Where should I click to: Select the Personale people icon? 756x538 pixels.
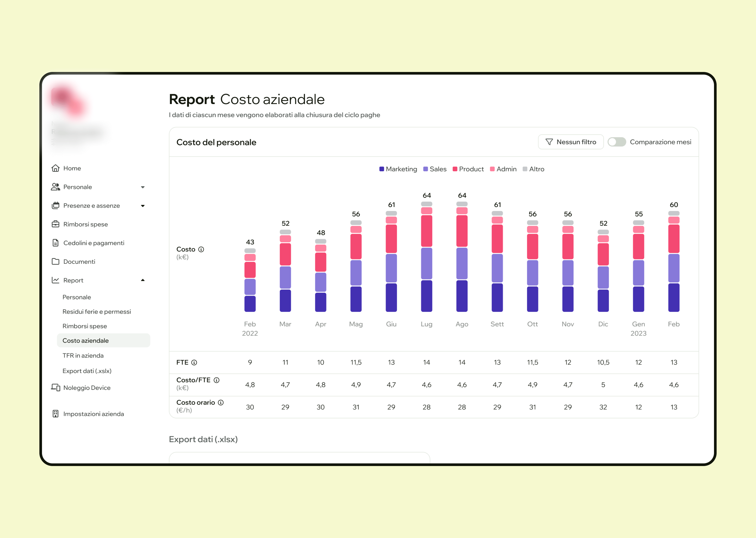click(x=56, y=187)
